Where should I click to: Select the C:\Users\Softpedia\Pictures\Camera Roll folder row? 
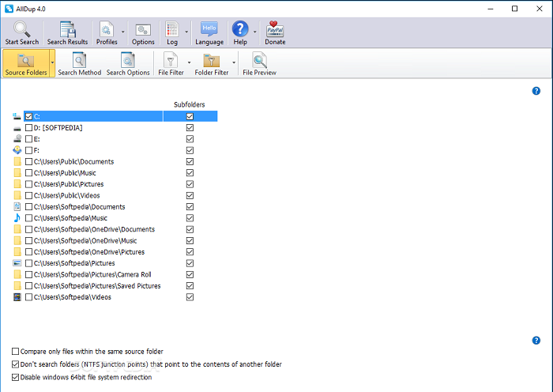coord(95,275)
